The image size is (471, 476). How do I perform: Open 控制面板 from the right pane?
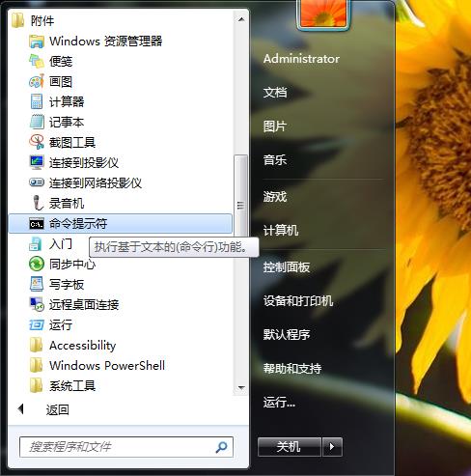tap(287, 267)
